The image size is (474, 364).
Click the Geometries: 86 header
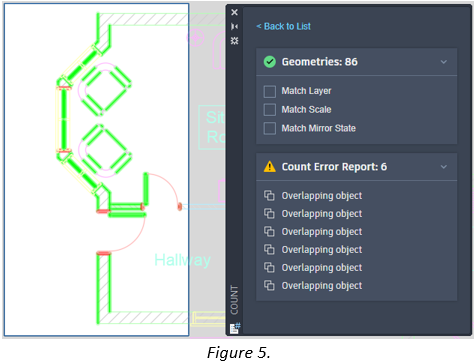(356, 62)
